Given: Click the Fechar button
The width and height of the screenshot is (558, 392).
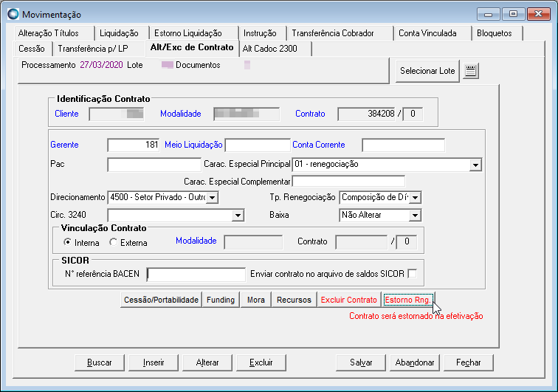Looking at the screenshot, I should (x=468, y=362).
